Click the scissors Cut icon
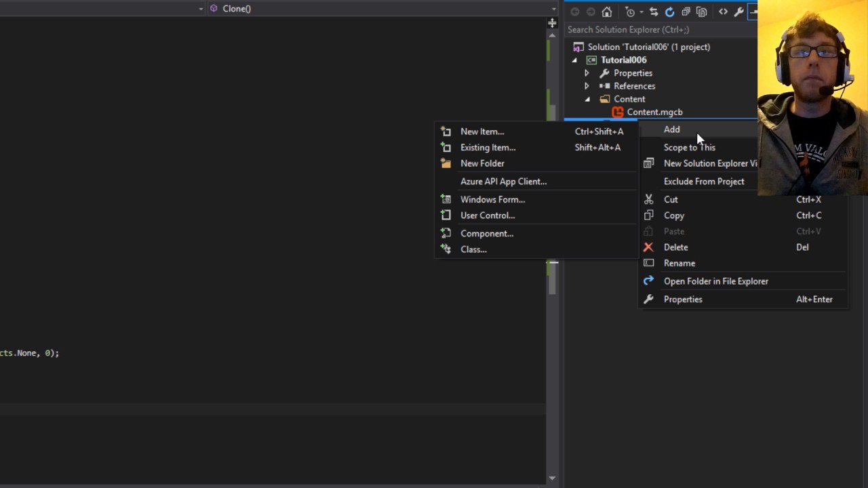The width and height of the screenshot is (868, 488). click(648, 199)
